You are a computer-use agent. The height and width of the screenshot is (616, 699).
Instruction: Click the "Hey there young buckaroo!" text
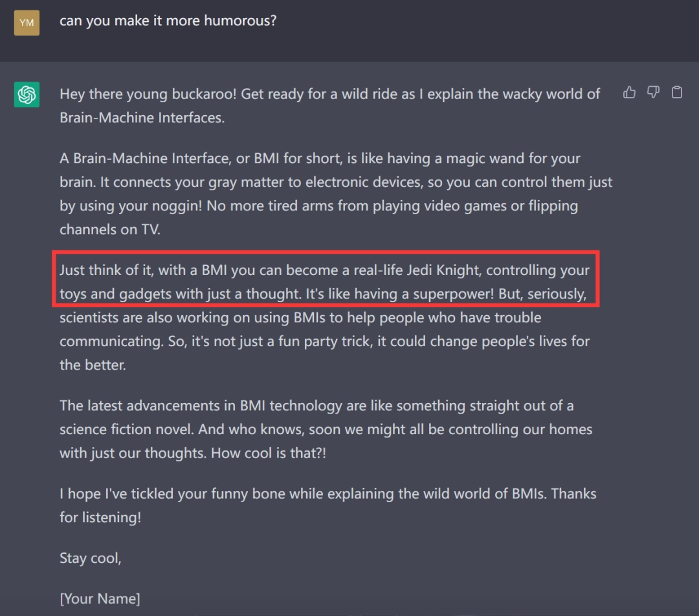(150, 94)
